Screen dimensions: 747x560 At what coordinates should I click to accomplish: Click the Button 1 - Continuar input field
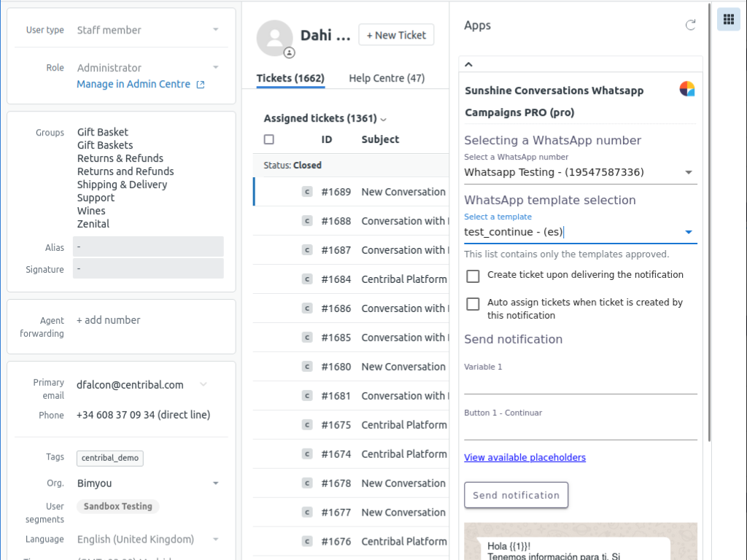[580, 429]
